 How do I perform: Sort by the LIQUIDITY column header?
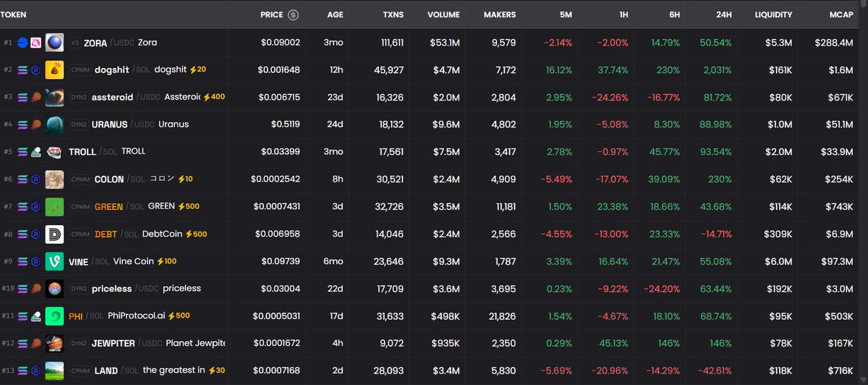[x=773, y=14]
